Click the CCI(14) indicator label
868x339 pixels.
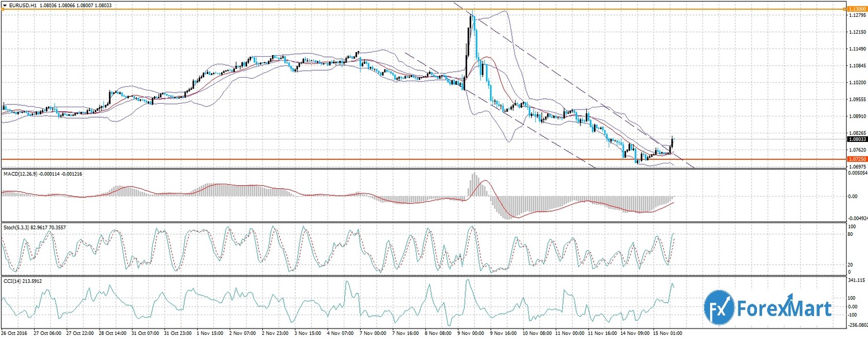click(x=14, y=281)
